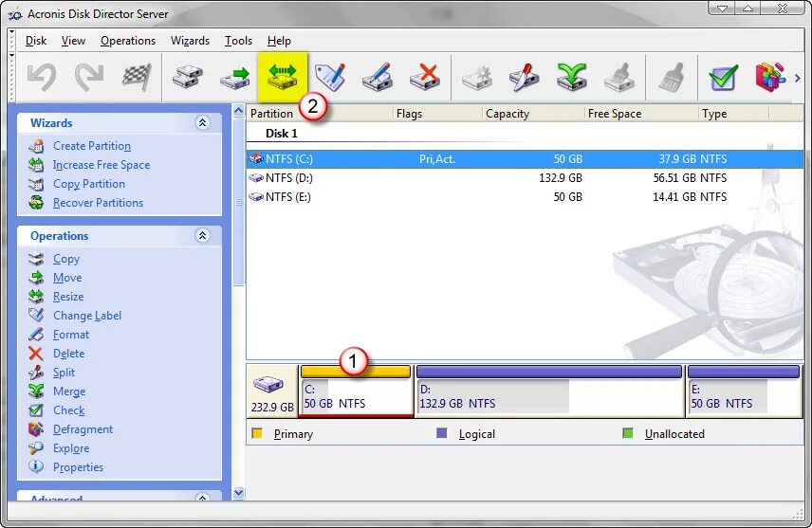Click the Defragment colorful cubes toolbar icon
This screenshot has height=528, width=812.
pos(770,77)
